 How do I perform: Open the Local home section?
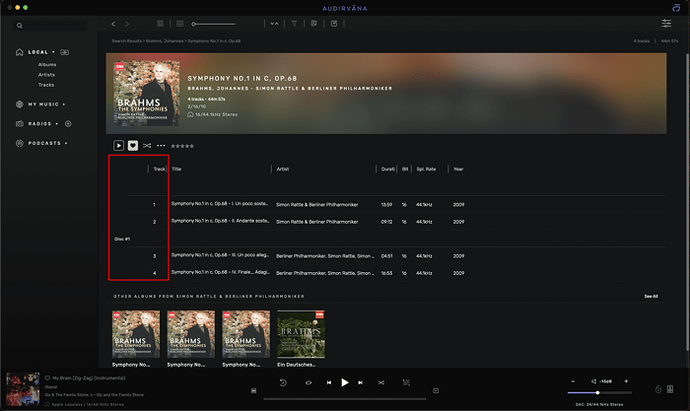[x=38, y=52]
